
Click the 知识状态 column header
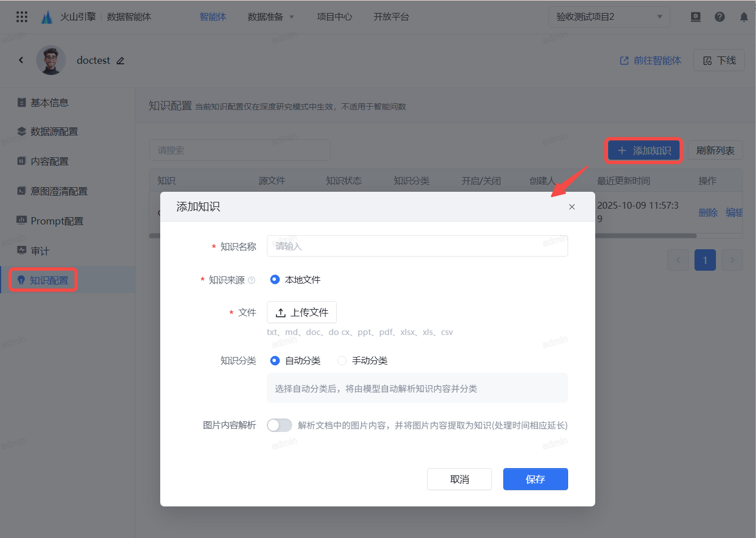click(344, 181)
